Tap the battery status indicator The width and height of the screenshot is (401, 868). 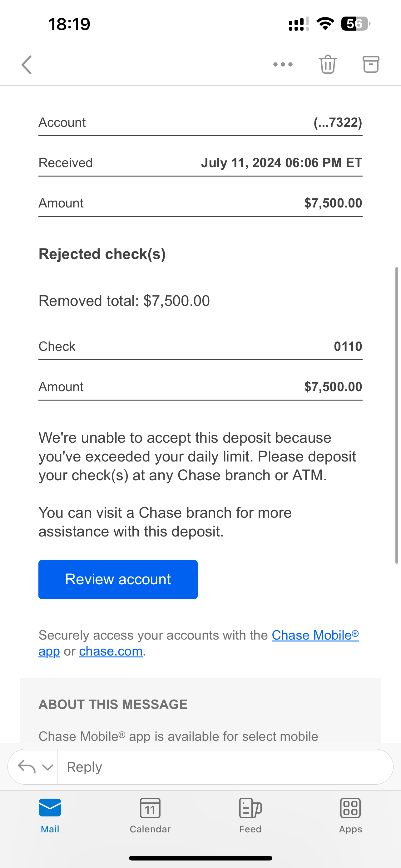[355, 24]
